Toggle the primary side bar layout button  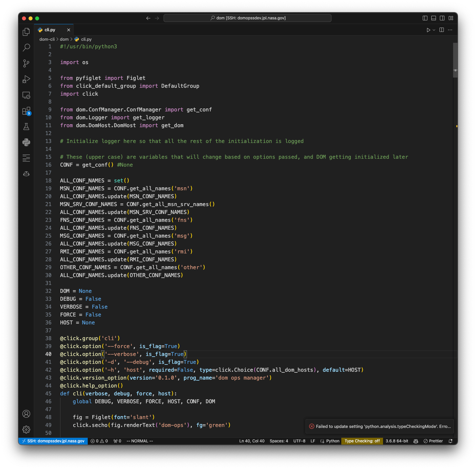click(x=425, y=18)
